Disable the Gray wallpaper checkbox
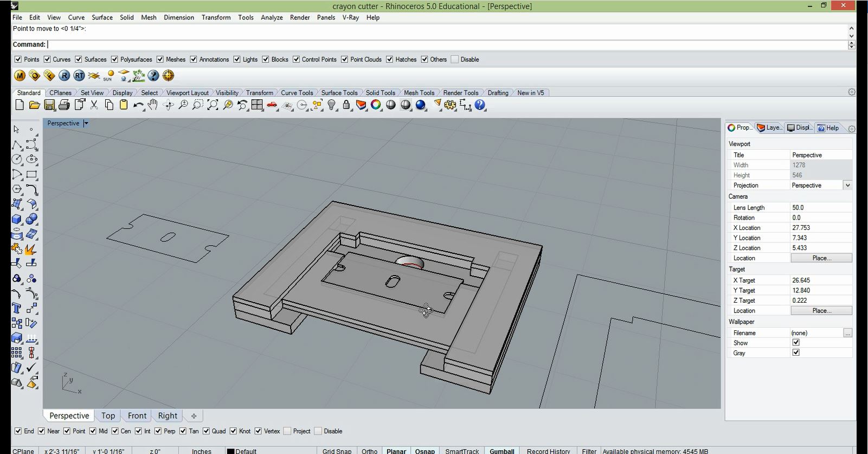The height and width of the screenshot is (454, 868). pyautogui.click(x=796, y=353)
